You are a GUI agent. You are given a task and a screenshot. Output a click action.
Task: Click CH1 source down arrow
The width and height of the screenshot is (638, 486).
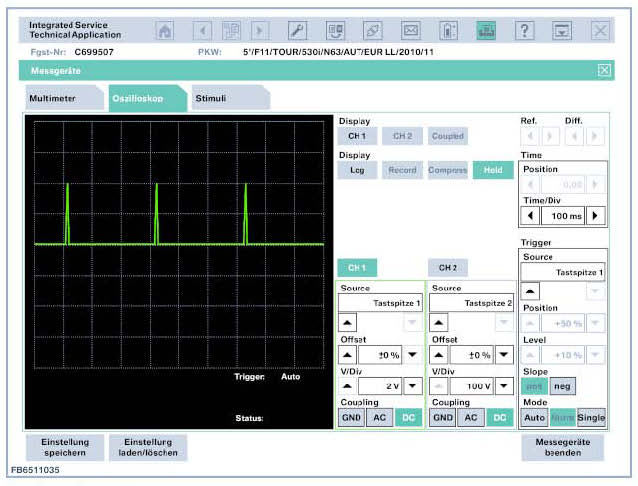(x=413, y=322)
